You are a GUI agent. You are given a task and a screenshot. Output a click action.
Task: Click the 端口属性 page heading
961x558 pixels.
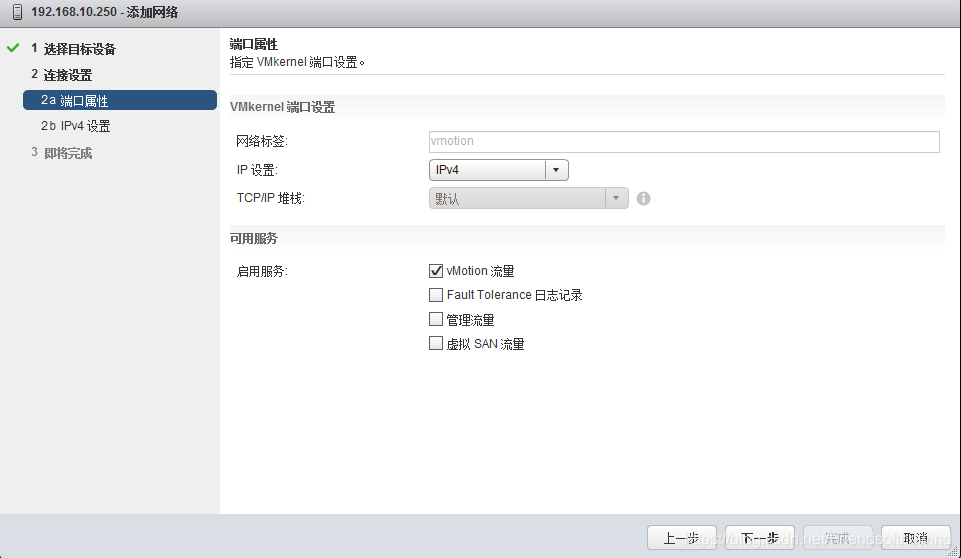tap(254, 44)
